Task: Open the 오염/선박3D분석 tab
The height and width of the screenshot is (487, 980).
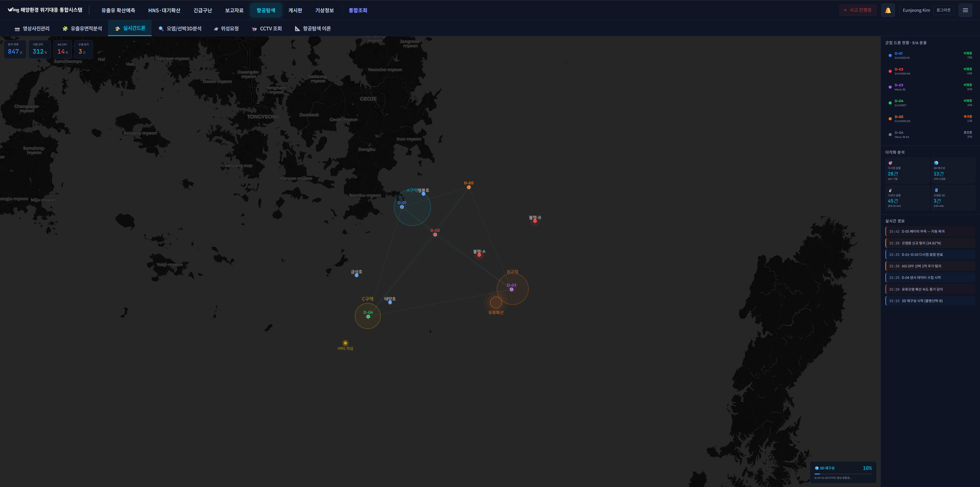Action: pos(180,29)
